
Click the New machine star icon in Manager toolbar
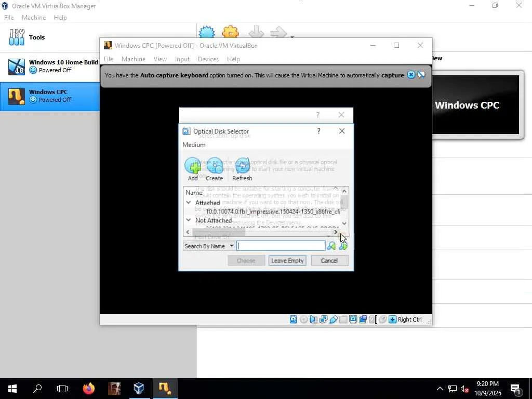207,32
